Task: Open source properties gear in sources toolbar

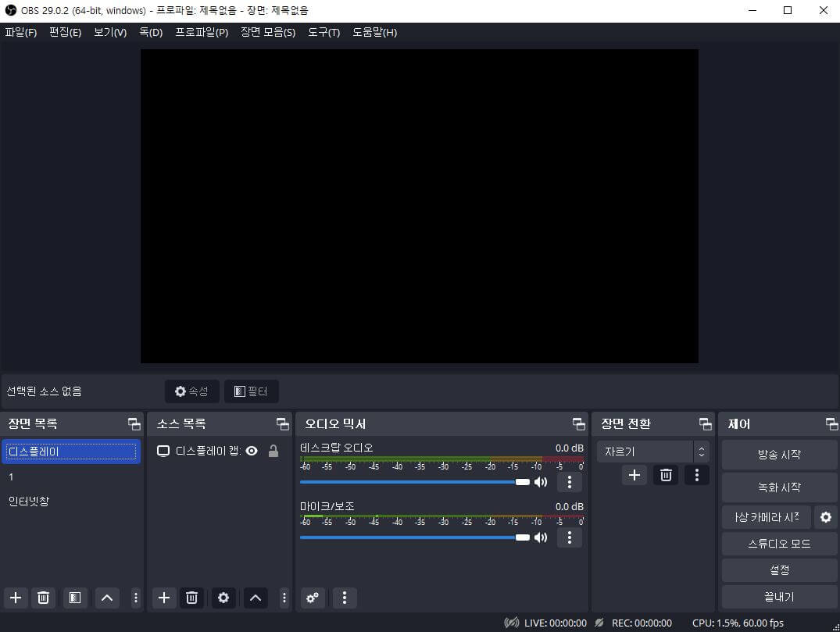Action: [223, 598]
